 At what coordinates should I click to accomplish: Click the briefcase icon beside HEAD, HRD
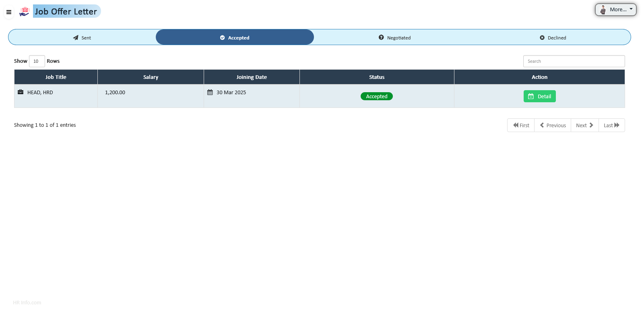click(21, 92)
